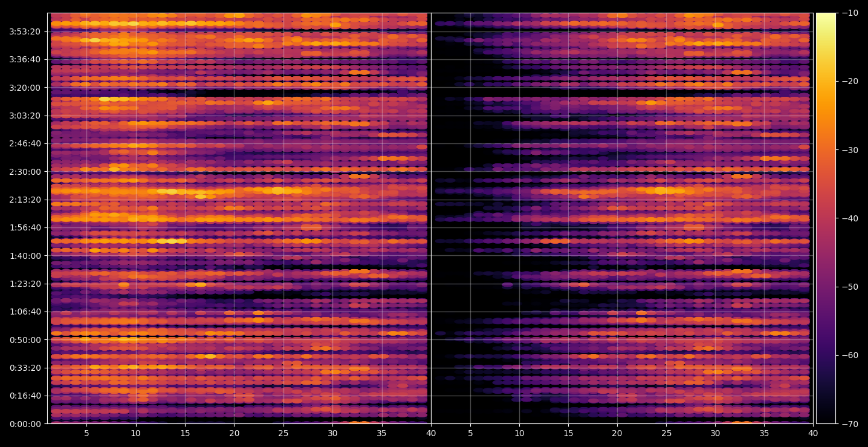Click tick label 15 under the right heatmap
Image resolution: width=868 pixels, height=447 pixels.
pyautogui.click(x=568, y=433)
